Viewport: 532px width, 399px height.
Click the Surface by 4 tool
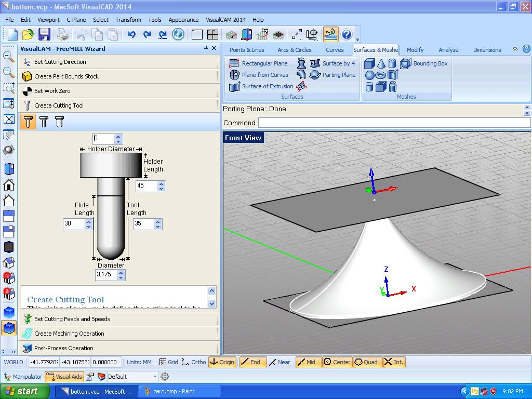coord(333,63)
